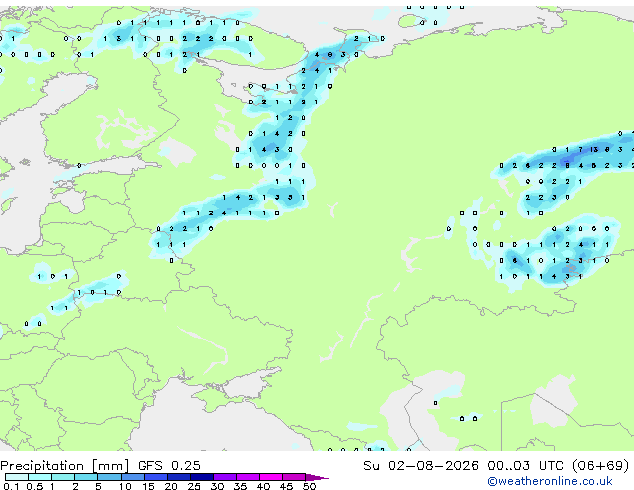Click the 00..03 UTC time text
This screenshot has height=490, width=634.
[525, 465]
